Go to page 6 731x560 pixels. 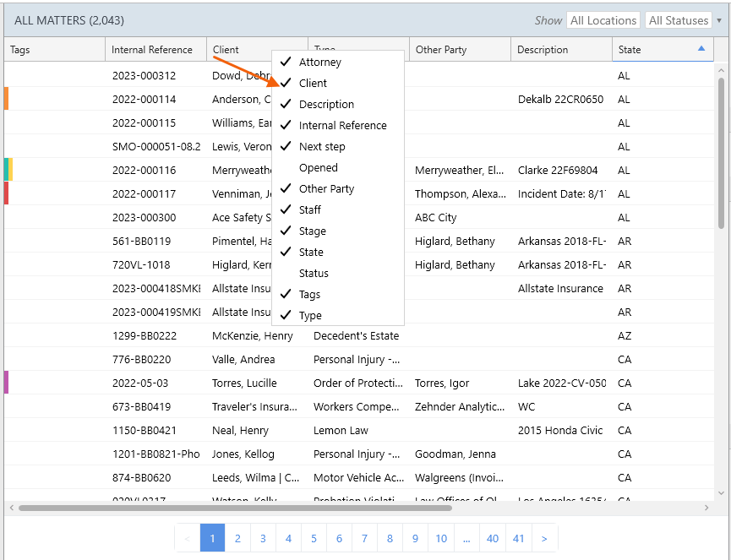[x=339, y=538]
